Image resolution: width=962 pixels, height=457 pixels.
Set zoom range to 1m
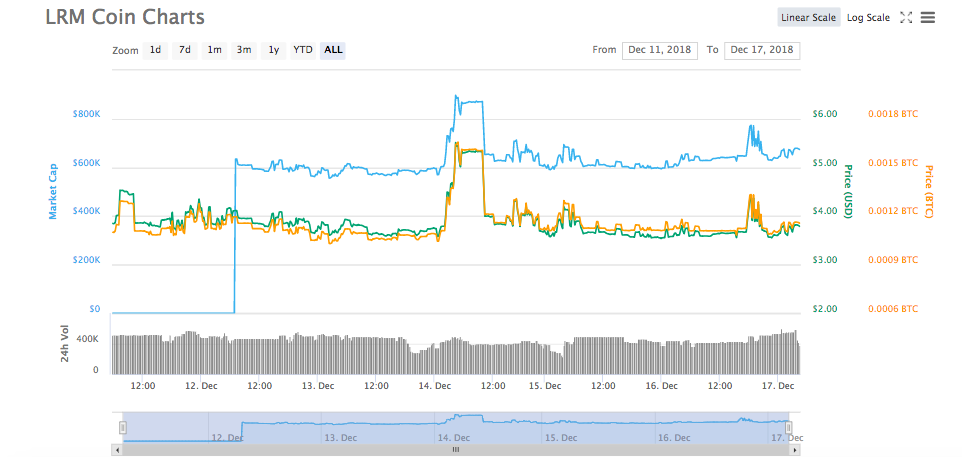(214, 50)
